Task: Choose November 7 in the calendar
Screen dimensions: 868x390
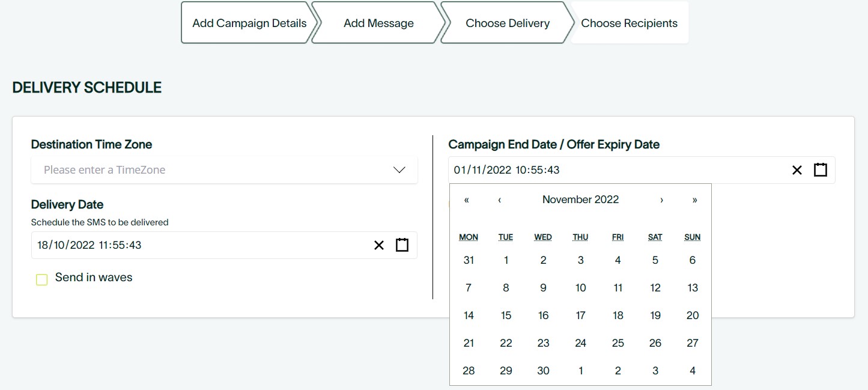Action: click(x=469, y=288)
